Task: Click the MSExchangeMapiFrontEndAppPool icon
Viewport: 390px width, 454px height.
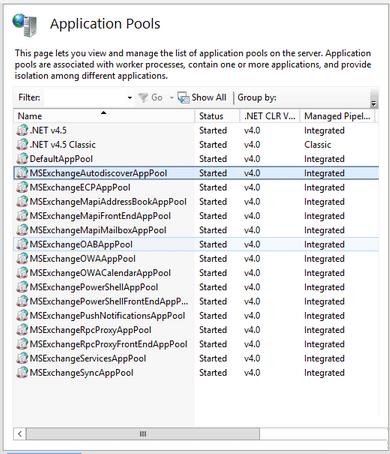Action: tap(22, 216)
